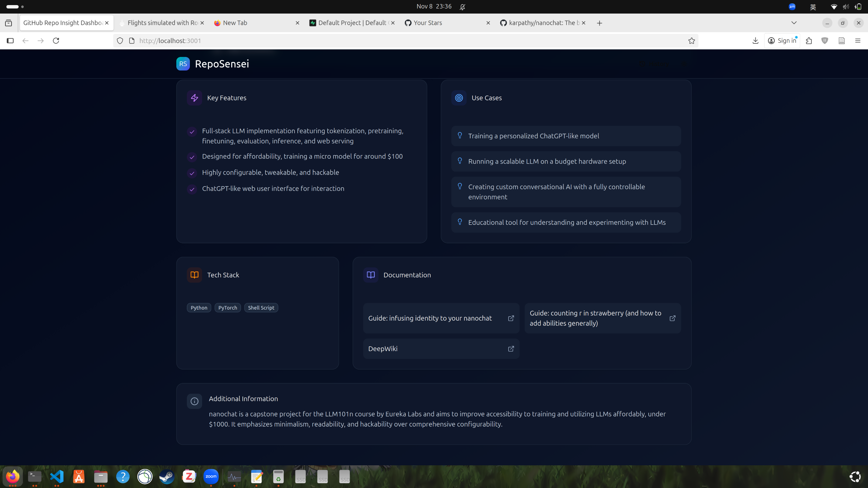Open Zoom app in the dock
This screenshot has height=488, width=868.
tap(211, 476)
